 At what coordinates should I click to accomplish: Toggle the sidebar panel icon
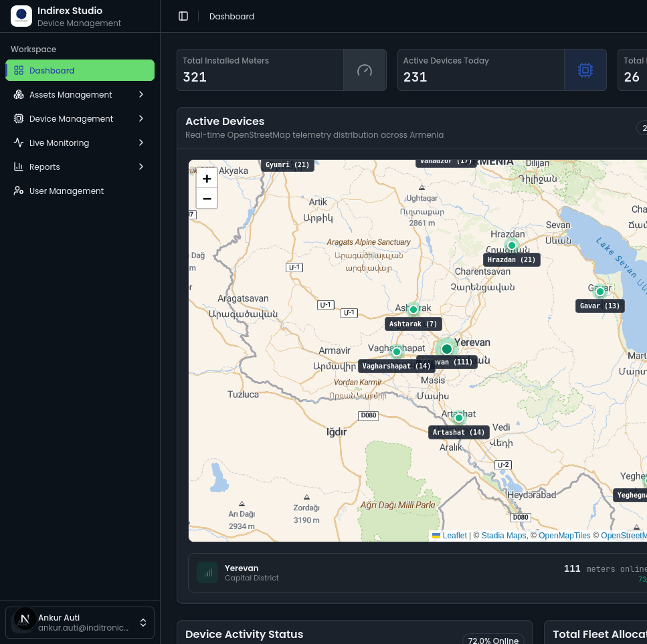pos(183,16)
